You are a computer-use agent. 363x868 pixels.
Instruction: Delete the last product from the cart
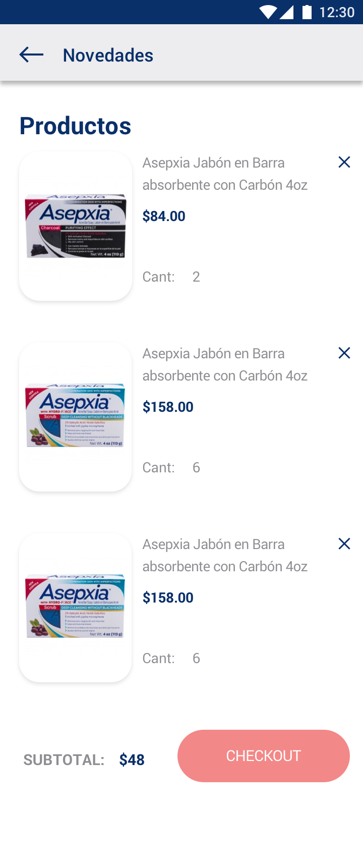coord(344,544)
